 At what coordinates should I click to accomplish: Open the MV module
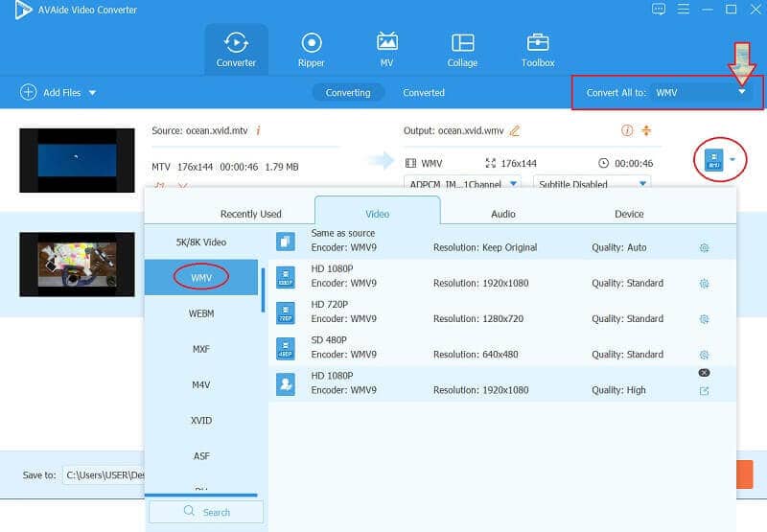point(386,50)
